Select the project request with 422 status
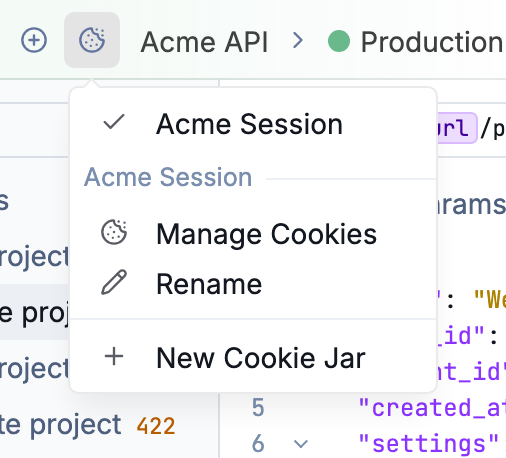The image size is (506, 458). [87, 425]
